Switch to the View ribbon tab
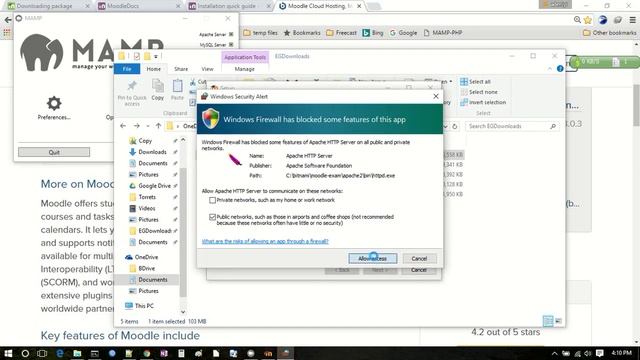The width and height of the screenshot is (640, 360). click(207, 69)
